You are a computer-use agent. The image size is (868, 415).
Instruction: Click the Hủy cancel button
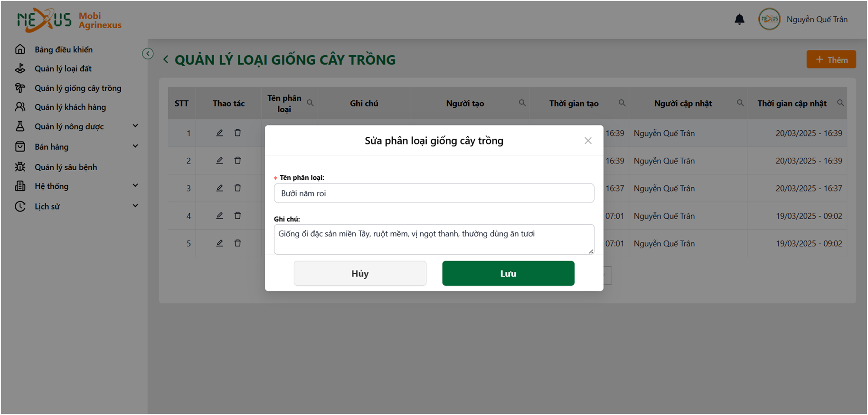(360, 273)
